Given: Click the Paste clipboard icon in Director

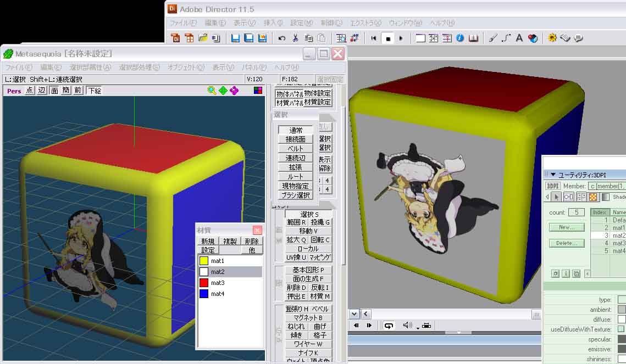Looking at the screenshot, I should pos(322,38).
